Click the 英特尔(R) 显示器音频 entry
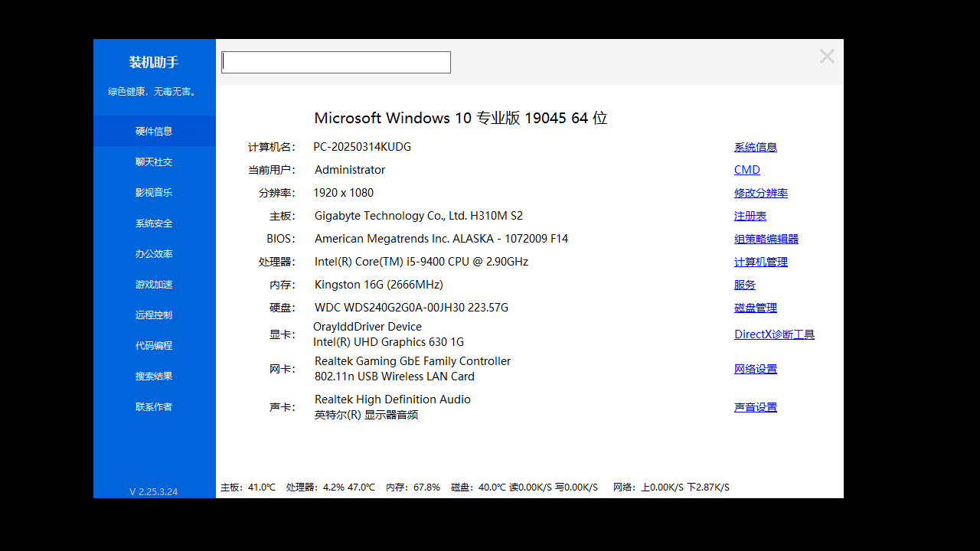 367,415
